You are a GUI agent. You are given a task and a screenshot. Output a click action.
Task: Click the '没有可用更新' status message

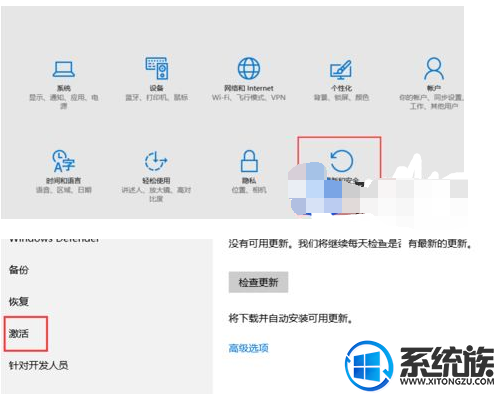[351, 244]
